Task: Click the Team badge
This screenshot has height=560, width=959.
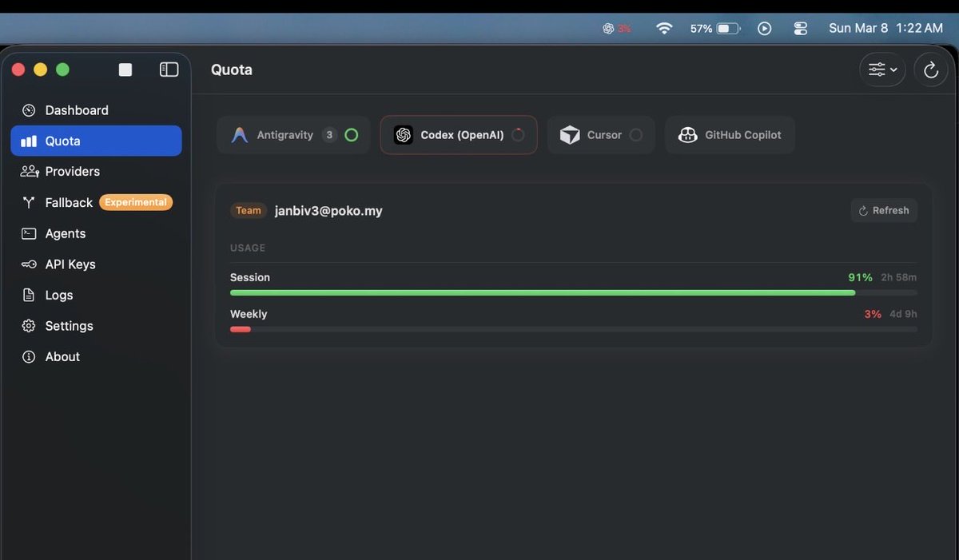Action: 249,211
